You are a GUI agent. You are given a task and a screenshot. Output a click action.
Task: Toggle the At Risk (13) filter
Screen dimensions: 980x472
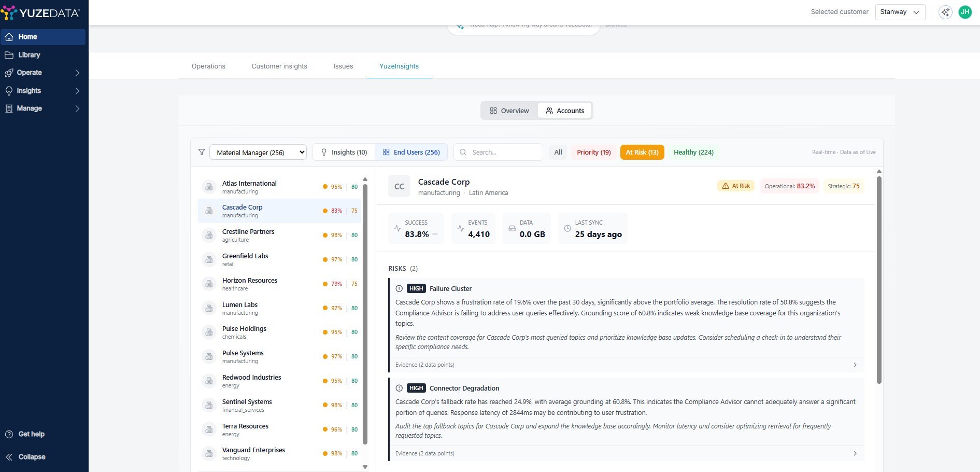click(642, 152)
